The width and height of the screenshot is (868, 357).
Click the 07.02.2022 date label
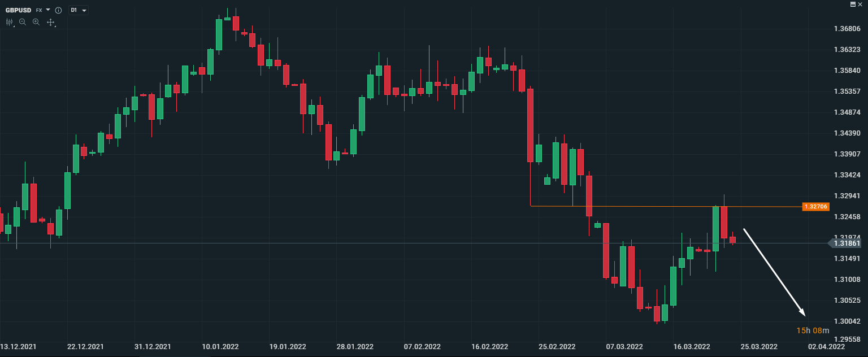click(x=422, y=346)
